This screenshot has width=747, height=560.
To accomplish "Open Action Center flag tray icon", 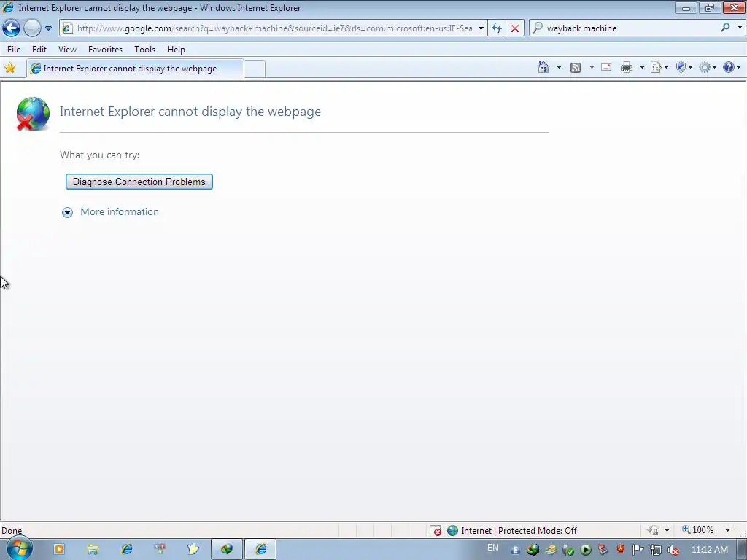I will coord(638,550).
